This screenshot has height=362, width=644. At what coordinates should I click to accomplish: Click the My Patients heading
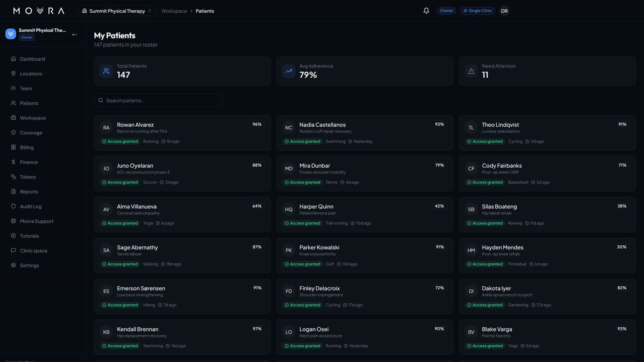click(115, 35)
